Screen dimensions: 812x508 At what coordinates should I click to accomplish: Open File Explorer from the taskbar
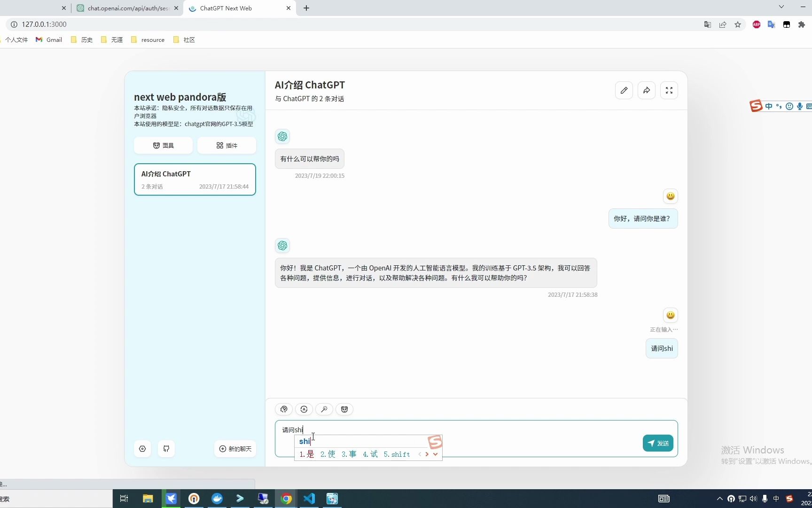pos(148,499)
